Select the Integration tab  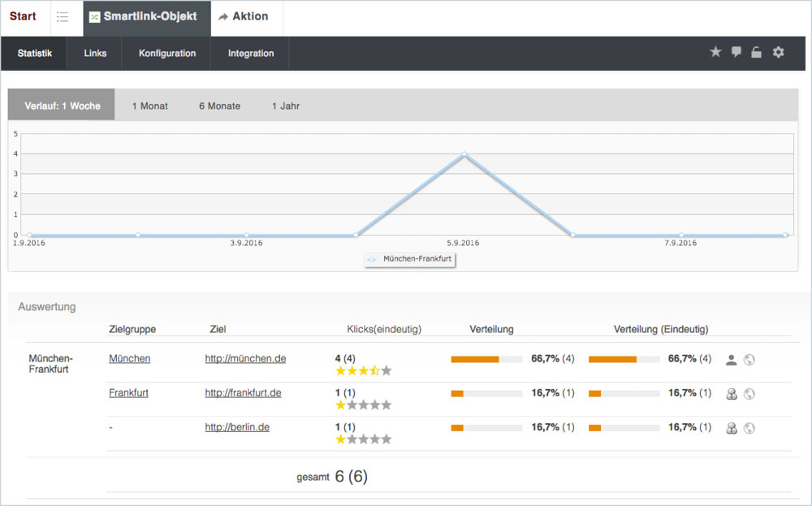251,54
